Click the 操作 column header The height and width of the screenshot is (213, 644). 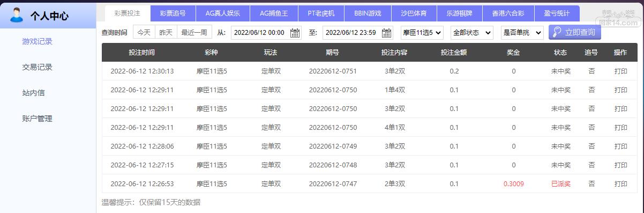click(x=620, y=52)
